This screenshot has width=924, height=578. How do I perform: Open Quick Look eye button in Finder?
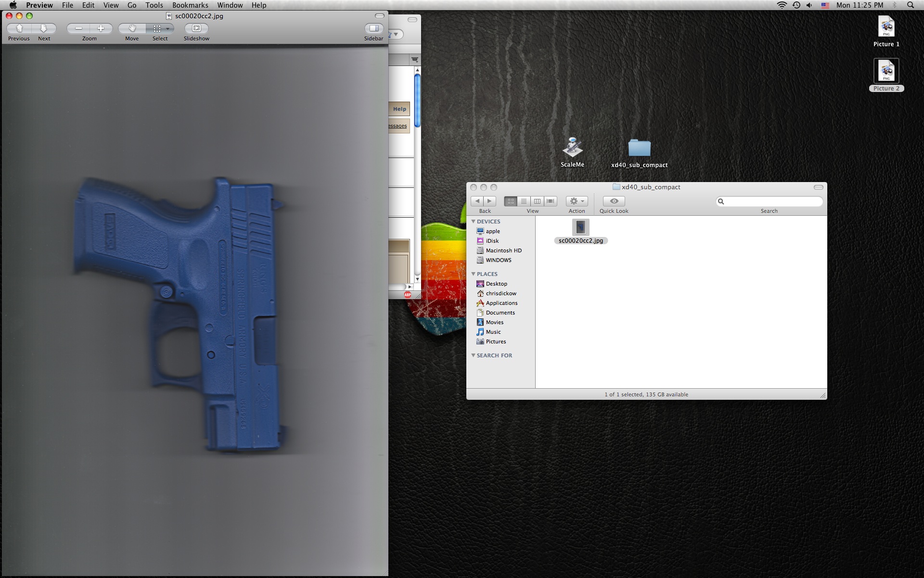pyautogui.click(x=614, y=201)
